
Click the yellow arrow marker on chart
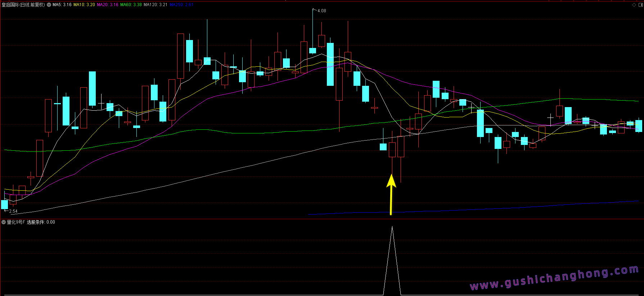click(x=391, y=195)
